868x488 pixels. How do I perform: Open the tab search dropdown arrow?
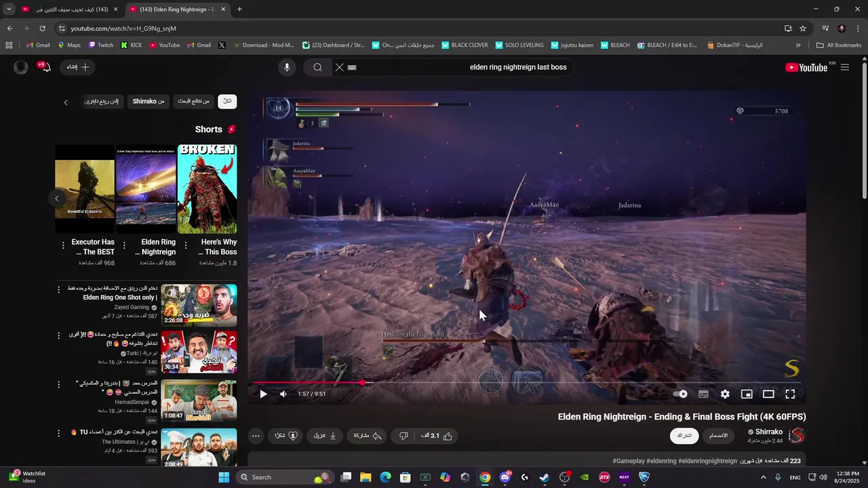click(9, 9)
